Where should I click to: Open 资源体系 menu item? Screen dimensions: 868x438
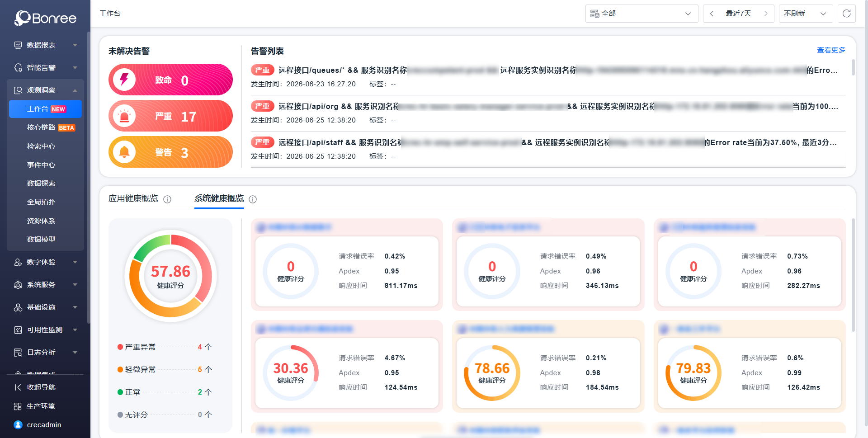tap(45, 221)
